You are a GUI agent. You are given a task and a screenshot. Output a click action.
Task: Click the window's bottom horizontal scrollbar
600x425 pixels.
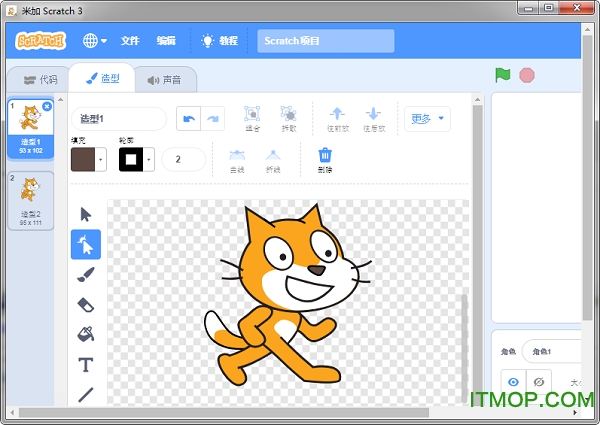[x=224, y=412]
